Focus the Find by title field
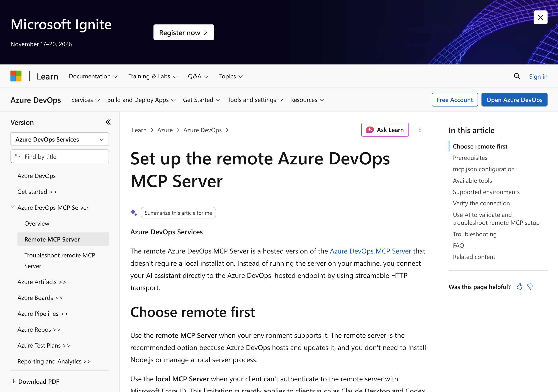558x392 pixels. coord(60,156)
